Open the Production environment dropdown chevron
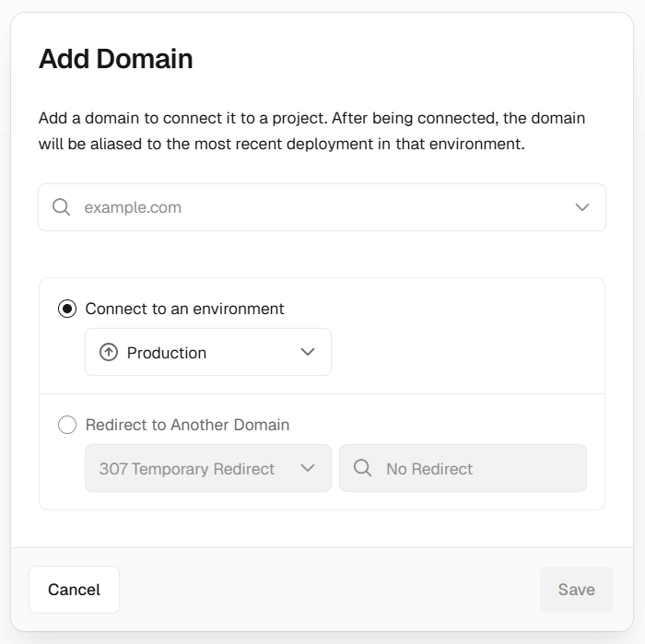The height and width of the screenshot is (644, 645). point(308,353)
